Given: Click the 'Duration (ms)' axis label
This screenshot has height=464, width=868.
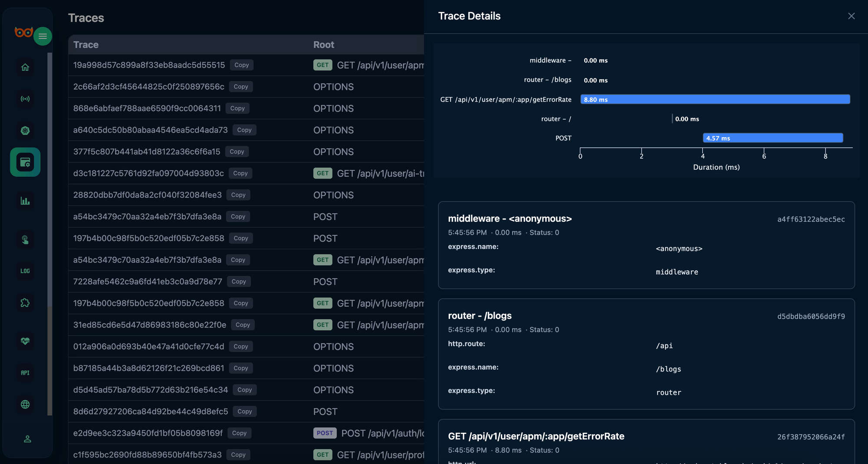Looking at the screenshot, I should pyautogui.click(x=716, y=167).
